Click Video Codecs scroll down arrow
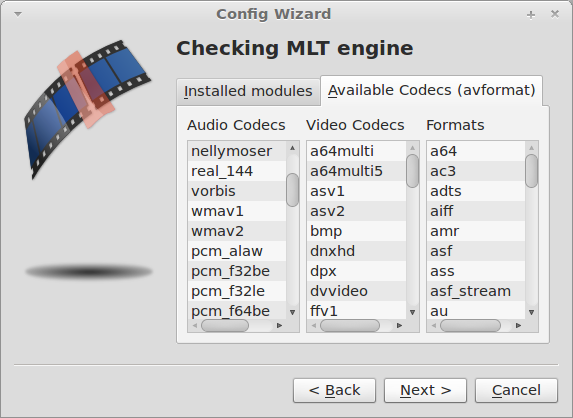 [x=413, y=312]
